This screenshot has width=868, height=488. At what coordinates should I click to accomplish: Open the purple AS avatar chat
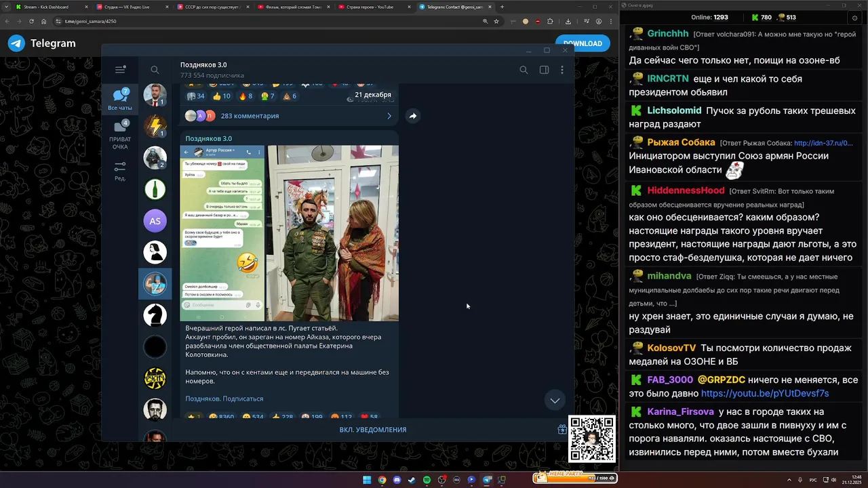[155, 221]
